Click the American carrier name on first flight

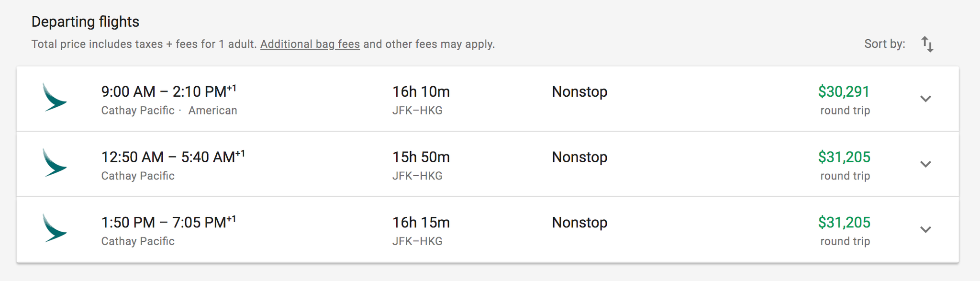tap(212, 111)
